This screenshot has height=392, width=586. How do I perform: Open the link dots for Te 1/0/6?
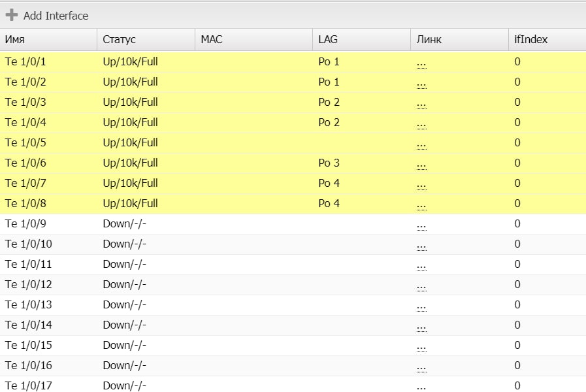[421, 165]
